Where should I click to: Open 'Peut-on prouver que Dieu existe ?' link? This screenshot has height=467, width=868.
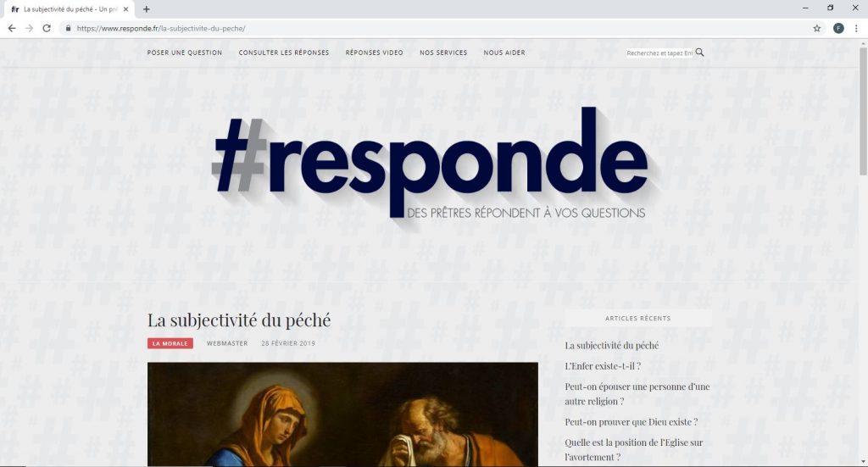pos(631,421)
